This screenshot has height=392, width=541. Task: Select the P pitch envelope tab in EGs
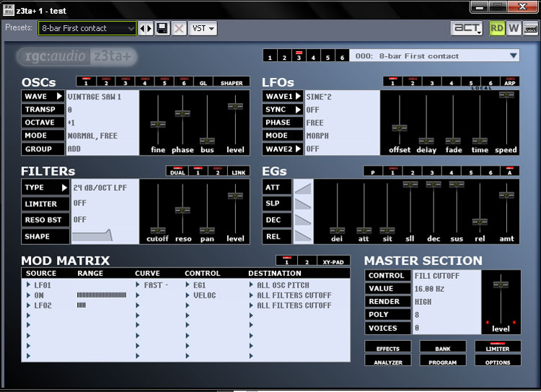tap(373, 171)
